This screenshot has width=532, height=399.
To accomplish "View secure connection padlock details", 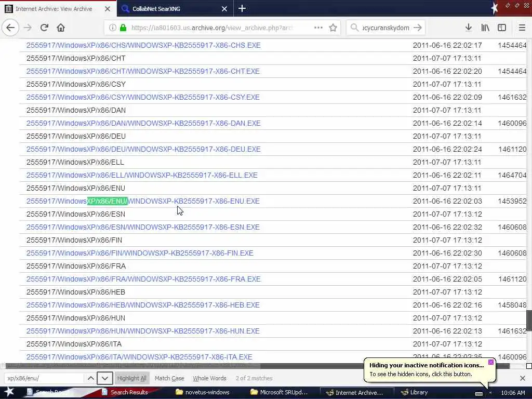I will [x=123, y=28].
